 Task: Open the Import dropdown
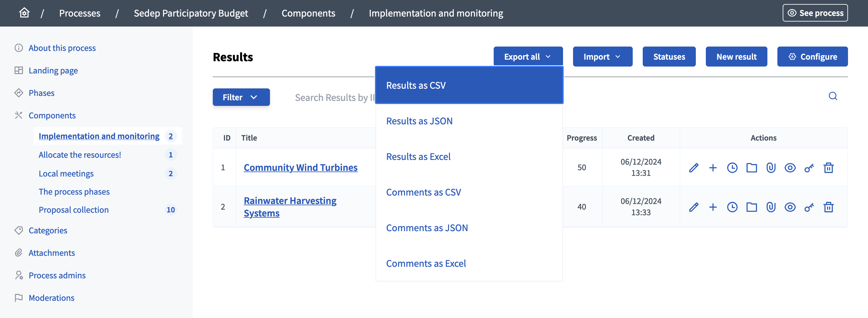pos(602,56)
